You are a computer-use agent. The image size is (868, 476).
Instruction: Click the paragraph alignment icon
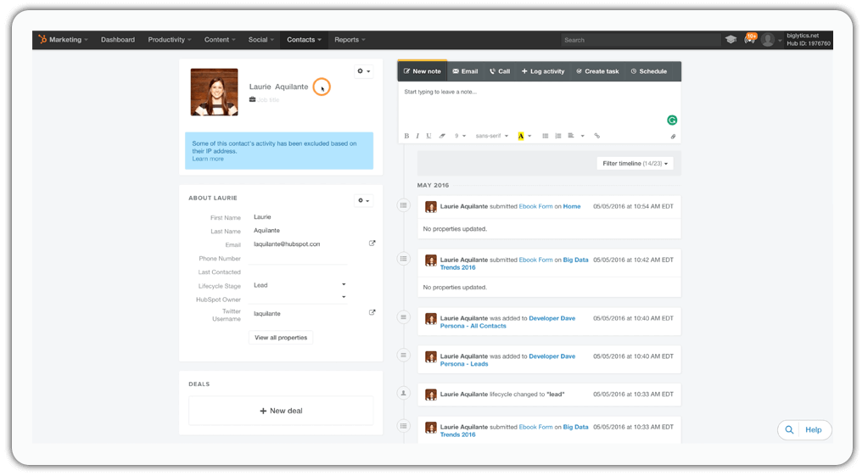[x=571, y=136]
